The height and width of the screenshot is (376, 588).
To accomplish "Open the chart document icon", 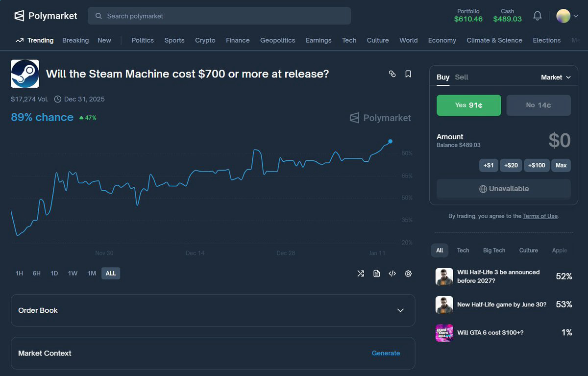I will [x=376, y=274].
